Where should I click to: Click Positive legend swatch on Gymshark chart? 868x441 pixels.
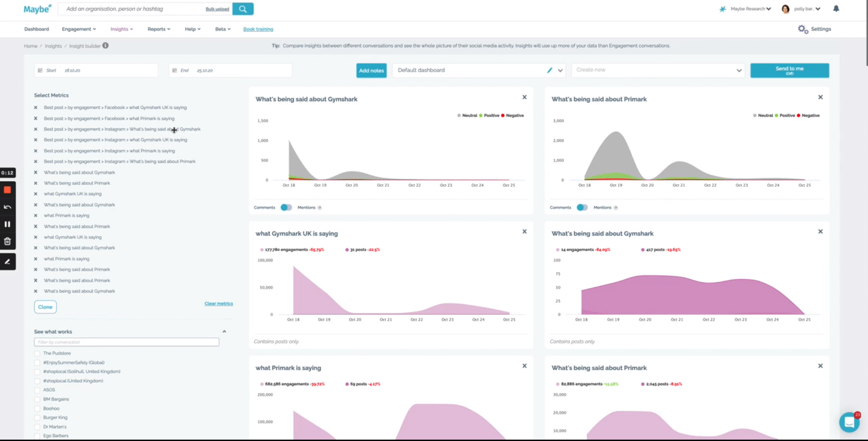[480, 116]
